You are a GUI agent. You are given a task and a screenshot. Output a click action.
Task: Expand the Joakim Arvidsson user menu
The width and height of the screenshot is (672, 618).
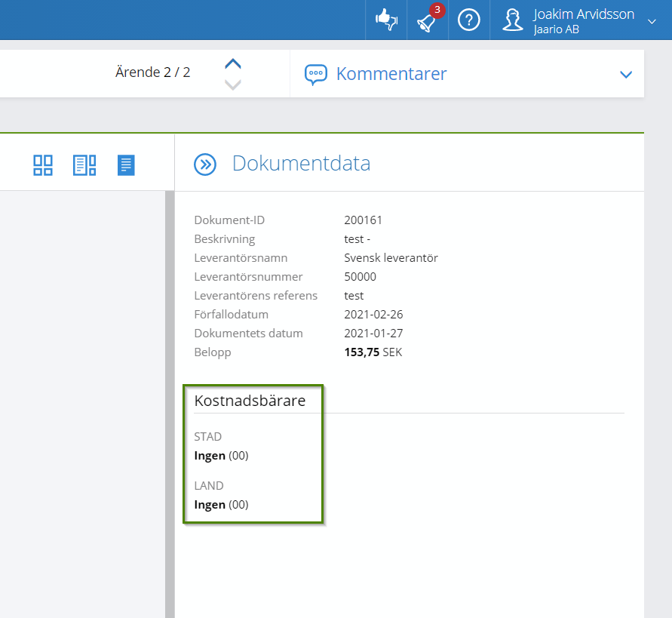pyautogui.click(x=652, y=21)
